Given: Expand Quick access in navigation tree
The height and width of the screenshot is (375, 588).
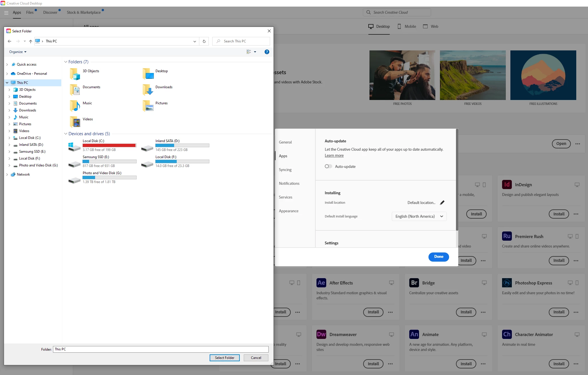Looking at the screenshot, I should click(x=7, y=64).
